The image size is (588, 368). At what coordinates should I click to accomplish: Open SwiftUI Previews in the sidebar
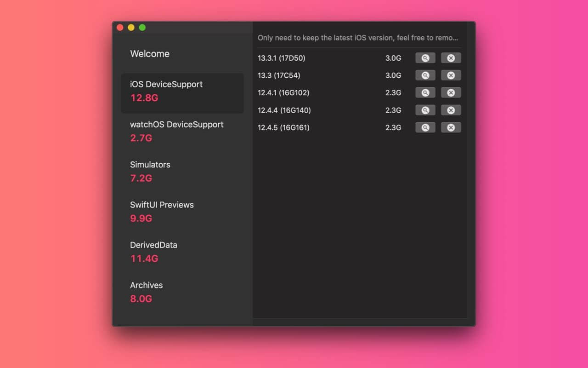click(182, 211)
